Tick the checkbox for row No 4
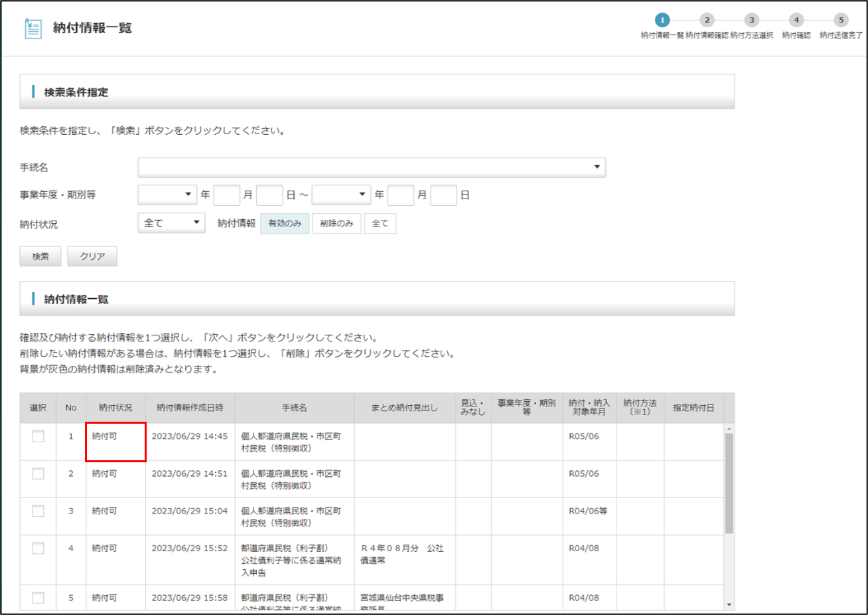Image resolution: width=868 pixels, height=615 pixels. (x=38, y=548)
